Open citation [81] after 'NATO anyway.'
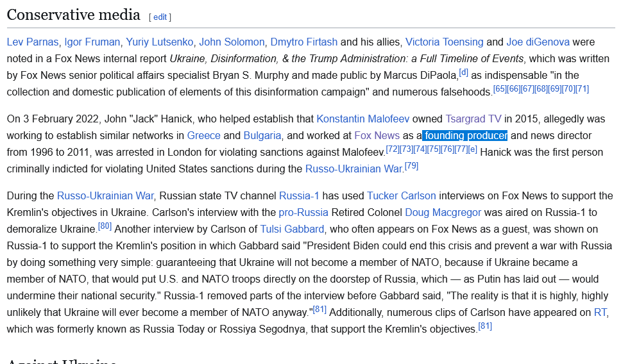 point(319,310)
